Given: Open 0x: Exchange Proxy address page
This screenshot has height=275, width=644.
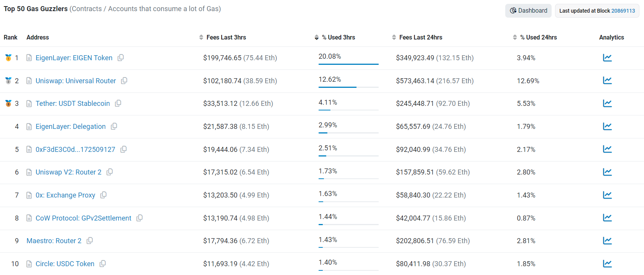Looking at the screenshot, I should pyautogui.click(x=66, y=195).
